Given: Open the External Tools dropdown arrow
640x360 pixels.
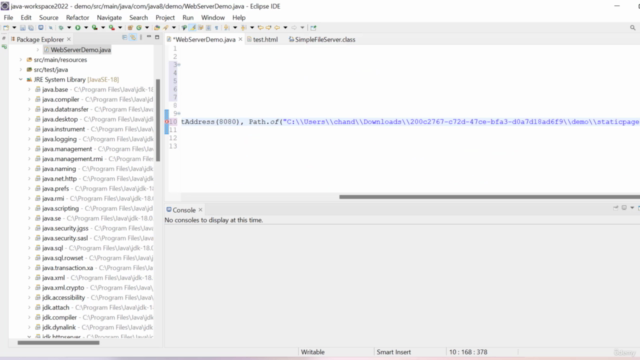Looking at the screenshot, I should pos(120,28).
